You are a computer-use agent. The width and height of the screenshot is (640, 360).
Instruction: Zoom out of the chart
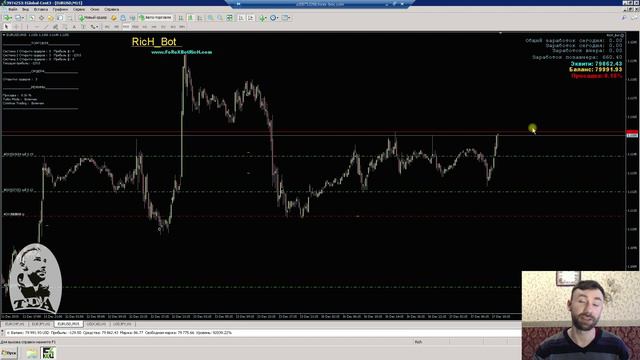pos(220,18)
